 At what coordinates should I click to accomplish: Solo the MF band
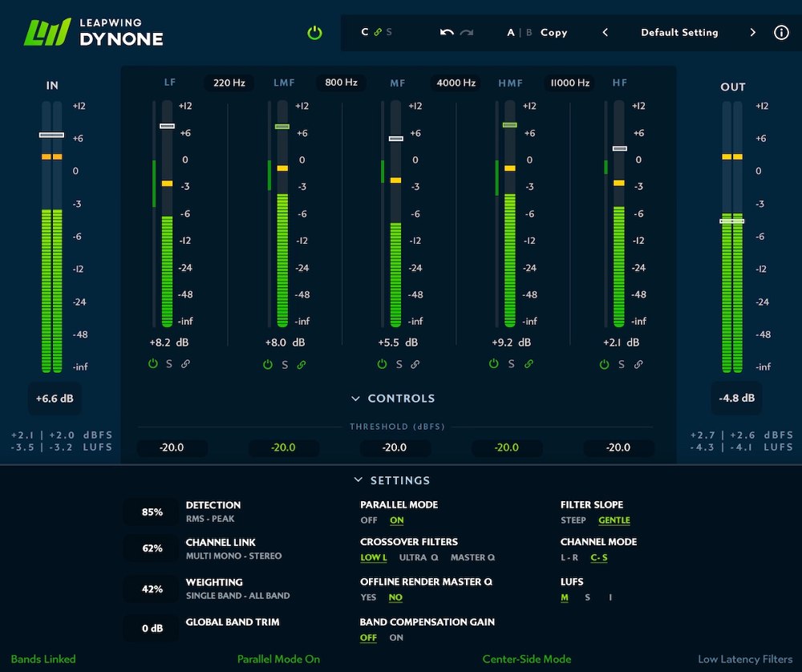398,364
